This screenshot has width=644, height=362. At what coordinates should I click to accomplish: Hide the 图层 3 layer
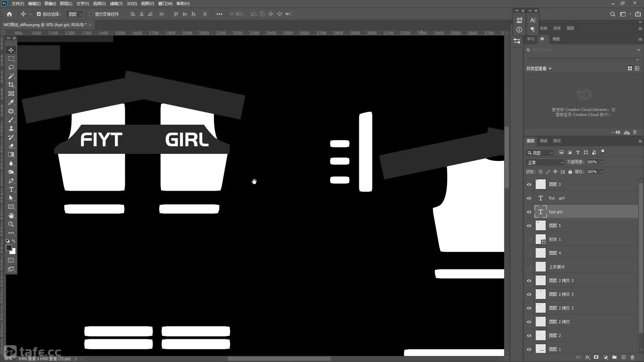[x=529, y=184]
